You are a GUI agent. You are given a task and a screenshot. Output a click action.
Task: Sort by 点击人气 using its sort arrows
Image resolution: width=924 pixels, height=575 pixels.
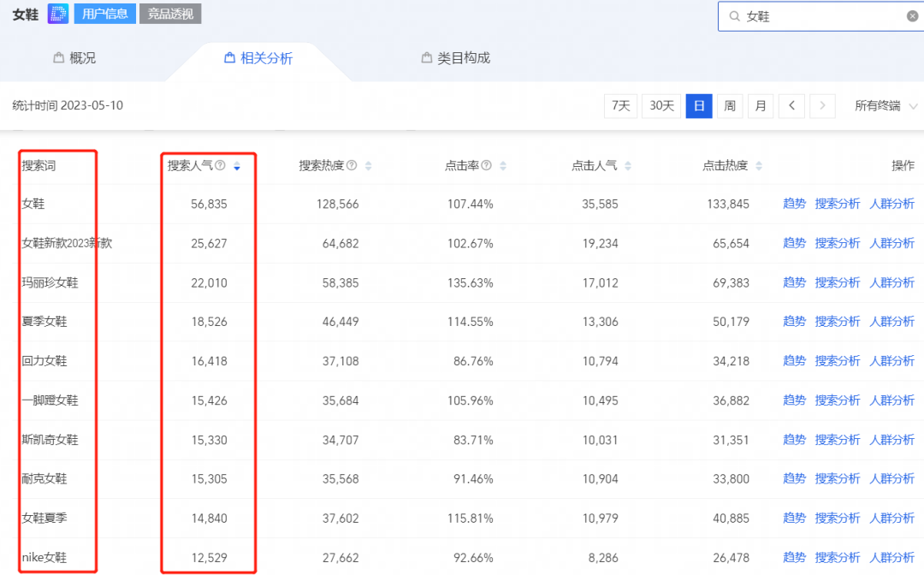click(628, 166)
